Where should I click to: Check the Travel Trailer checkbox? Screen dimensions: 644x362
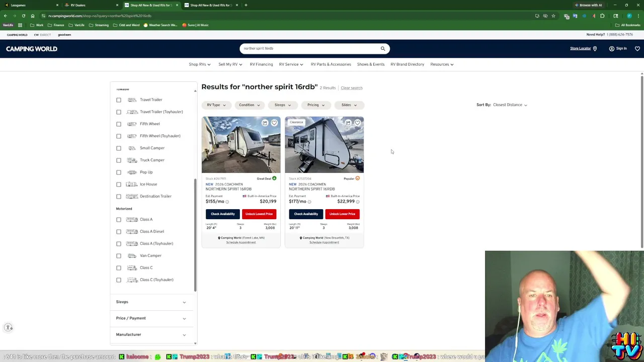tap(119, 100)
